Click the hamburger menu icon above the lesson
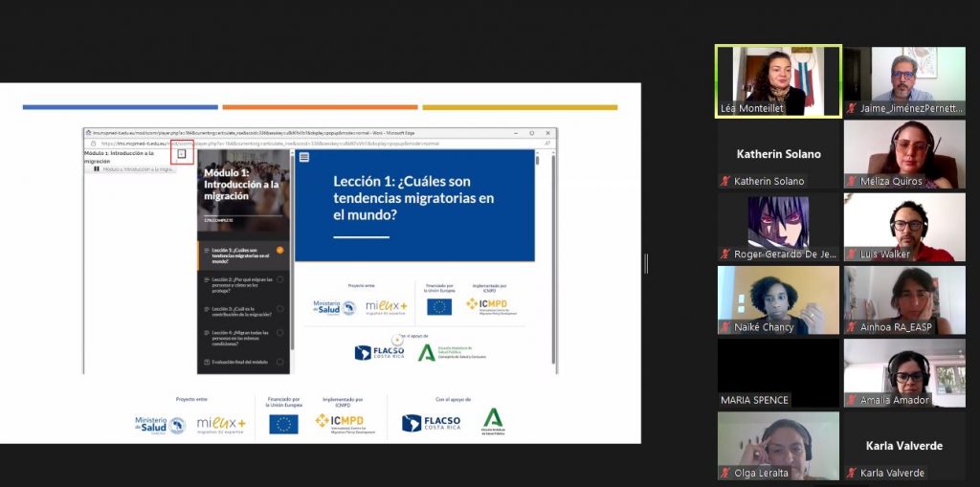The image size is (980, 487). point(303,157)
